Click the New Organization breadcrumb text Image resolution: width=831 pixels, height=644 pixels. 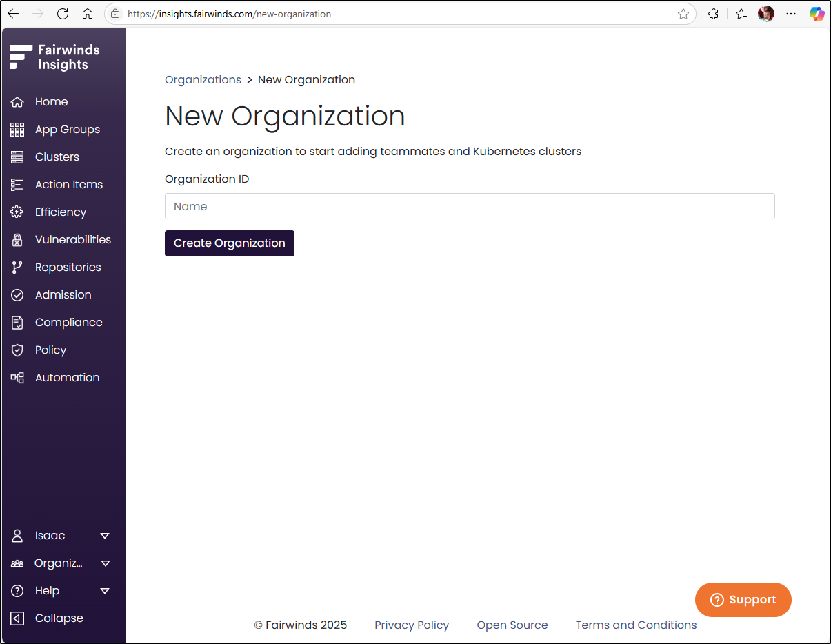click(x=306, y=80)
